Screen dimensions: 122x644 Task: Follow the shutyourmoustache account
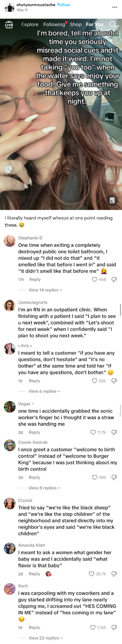tap(64, 5)
